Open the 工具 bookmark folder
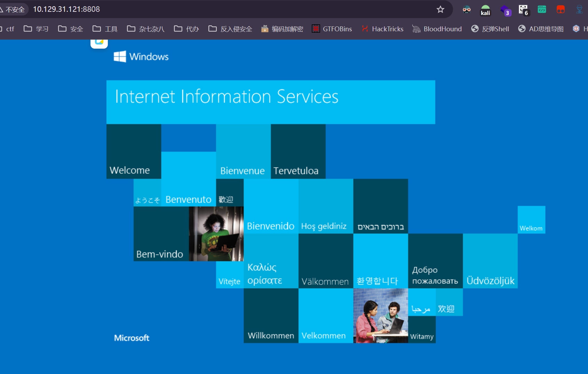Viewport: 588px width, 374px height. [105, 29]
